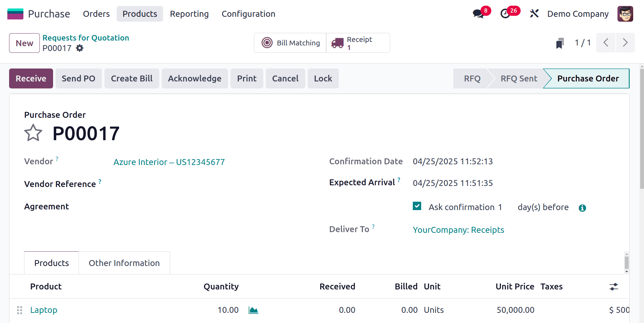Image resolution: width=644 pixels, height=323 pixels.
Task: Open the Azure Interior vendor link
Action: (169, 162)
